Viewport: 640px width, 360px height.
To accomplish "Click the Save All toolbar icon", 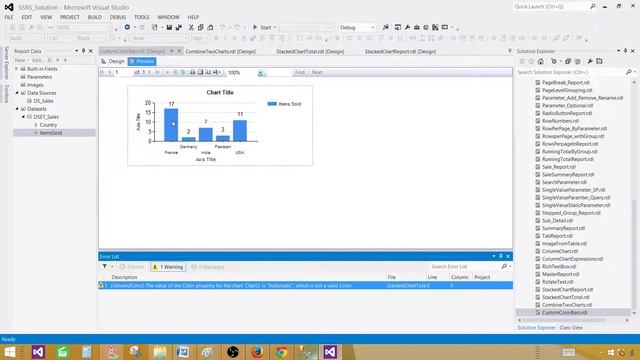I will click(x=179, y=27).
